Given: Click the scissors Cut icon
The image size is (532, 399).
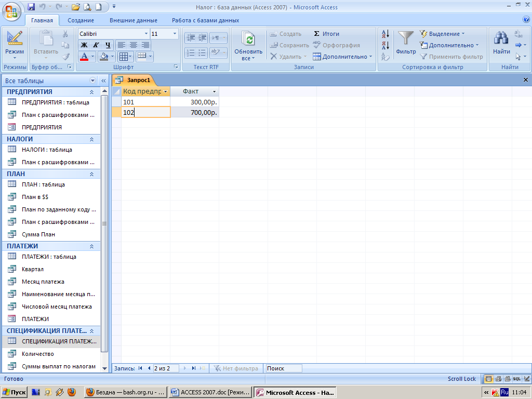Looking at the screenshot, I should tap(65, 34).
